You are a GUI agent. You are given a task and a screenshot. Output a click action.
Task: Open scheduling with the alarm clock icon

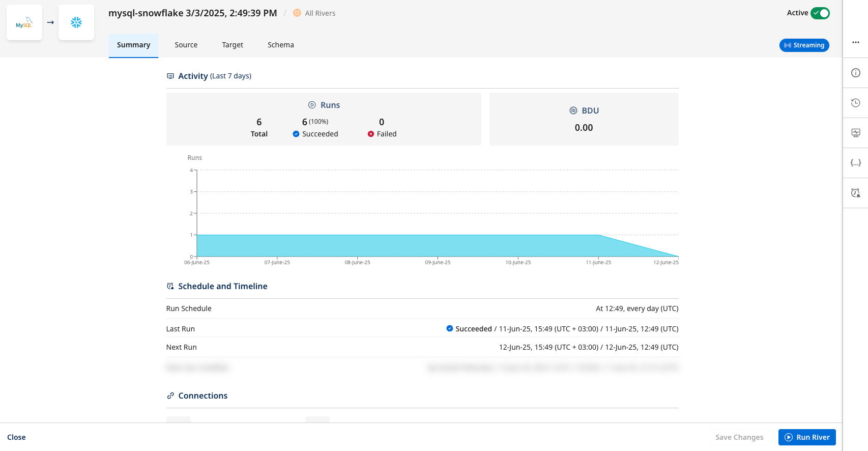point(856,193)
